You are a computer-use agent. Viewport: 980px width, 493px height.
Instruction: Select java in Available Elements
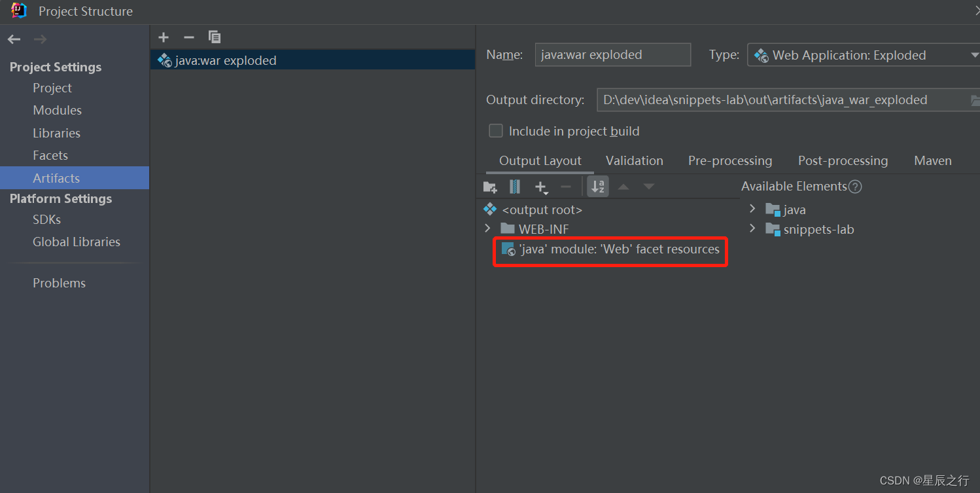tap(794, 210)
